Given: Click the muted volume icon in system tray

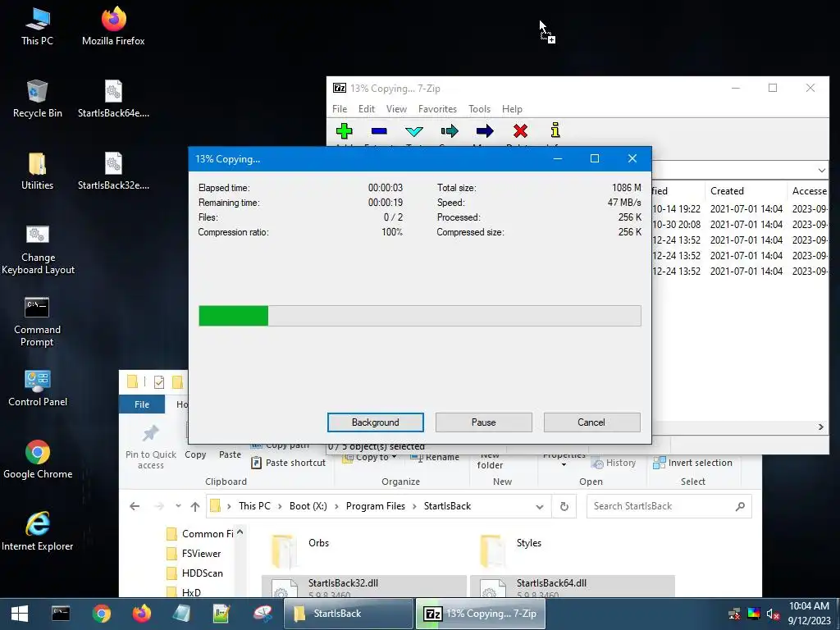Looking at the screenshot, I should click(773, 614).
